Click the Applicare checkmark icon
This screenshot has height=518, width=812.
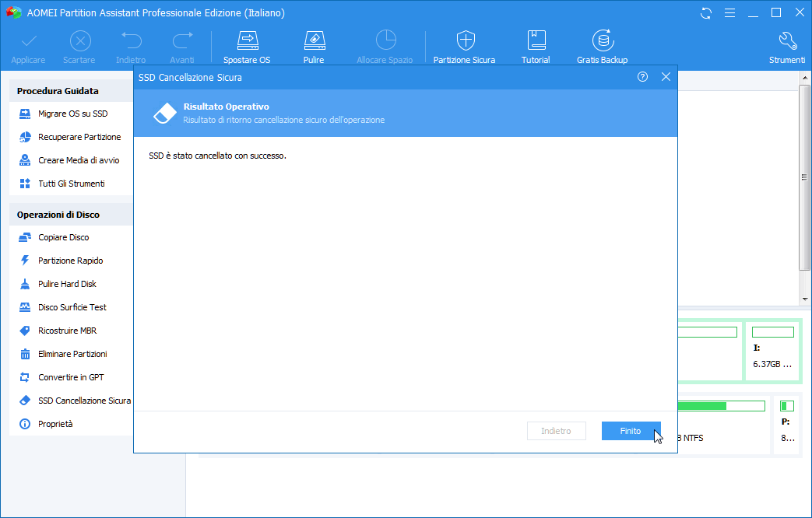click(29, 41)
